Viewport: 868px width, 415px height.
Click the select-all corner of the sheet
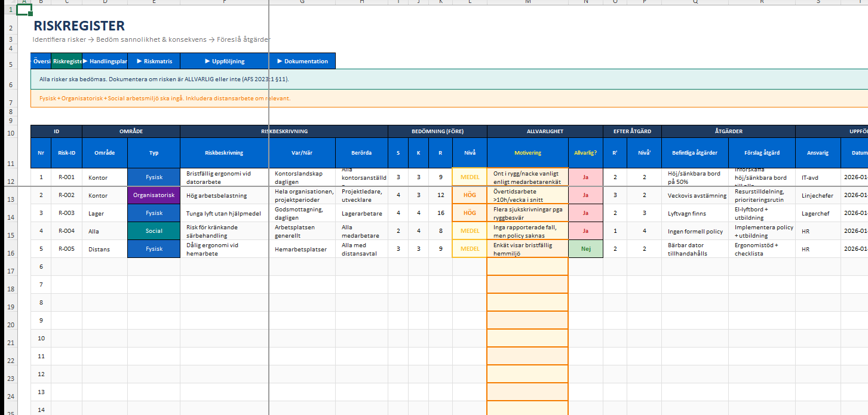7,2
